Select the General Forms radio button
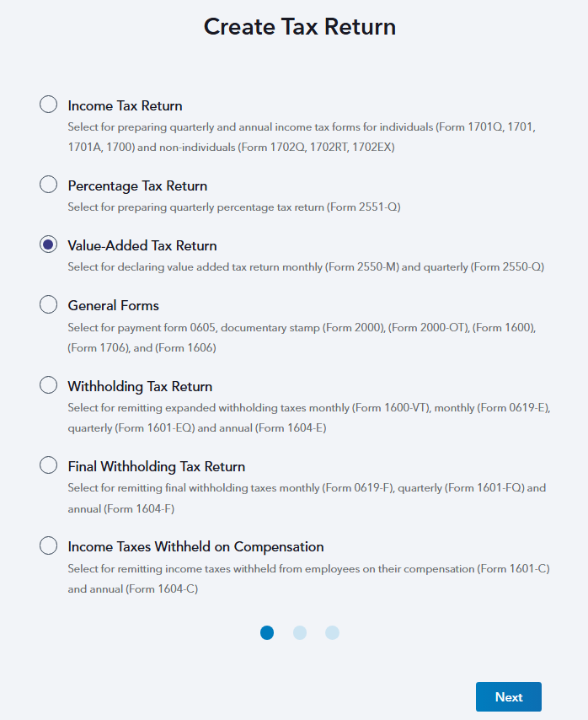Image resolution: width=588 pixels, height=720 pixels. point(48,304)
